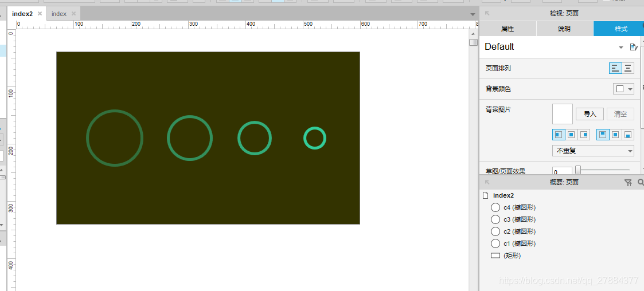Open the 说明 tab in the inspector

click(x=564, y=29)
